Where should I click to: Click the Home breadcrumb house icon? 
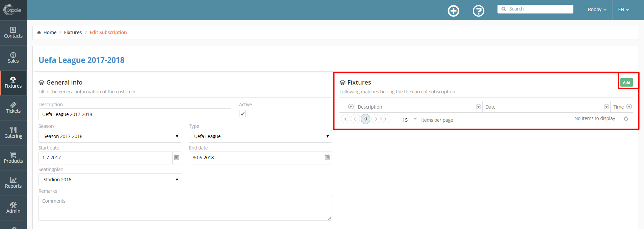39,32
